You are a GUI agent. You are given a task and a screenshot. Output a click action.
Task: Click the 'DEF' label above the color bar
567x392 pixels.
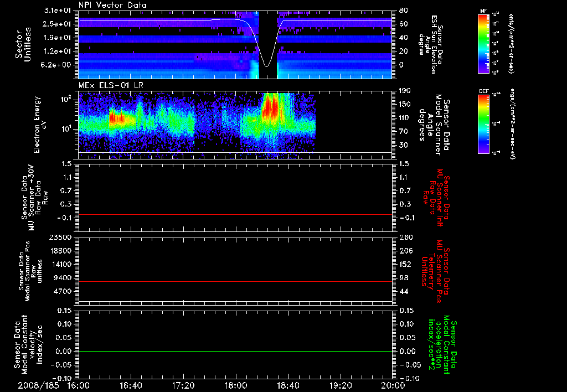point(484,91)
